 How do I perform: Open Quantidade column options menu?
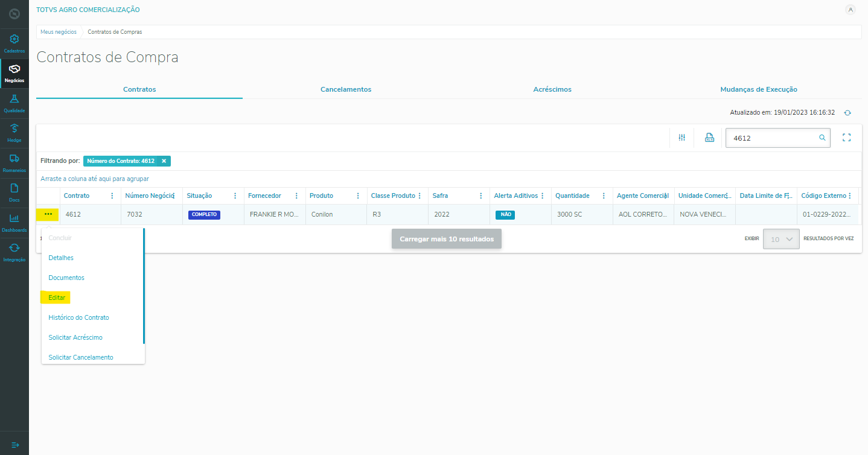pos(604,196)
